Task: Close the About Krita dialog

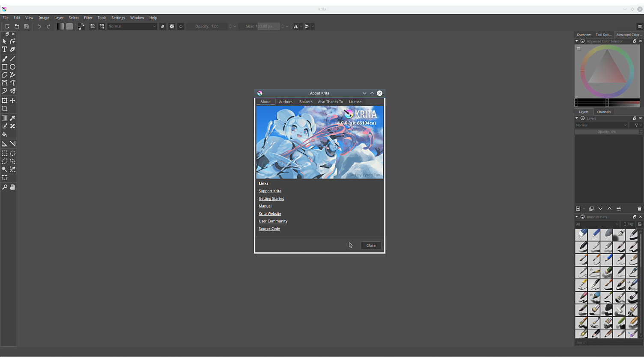Action: tap(370, 246)
